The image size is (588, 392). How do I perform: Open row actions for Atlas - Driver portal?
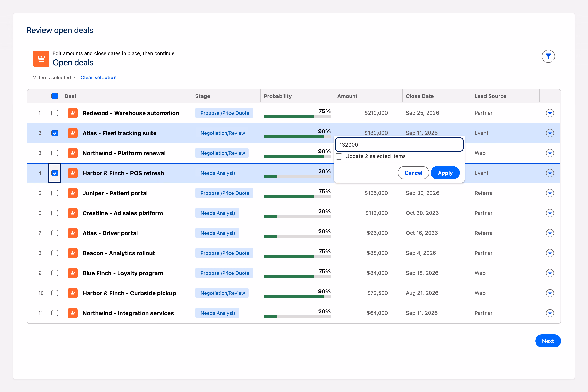550,233
